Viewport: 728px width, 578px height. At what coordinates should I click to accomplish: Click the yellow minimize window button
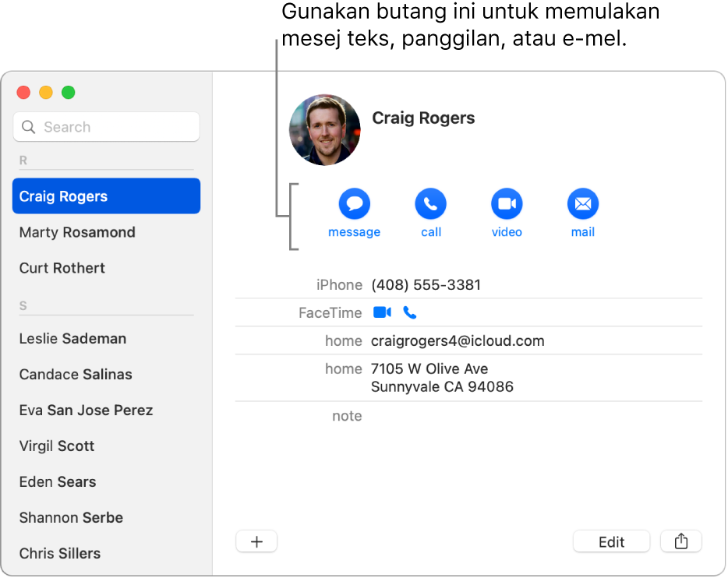(46, 93)
